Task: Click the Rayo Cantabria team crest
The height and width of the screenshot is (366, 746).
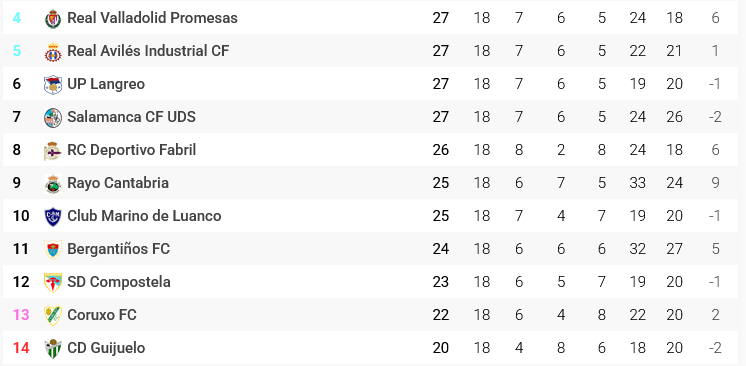Action: 53,184
